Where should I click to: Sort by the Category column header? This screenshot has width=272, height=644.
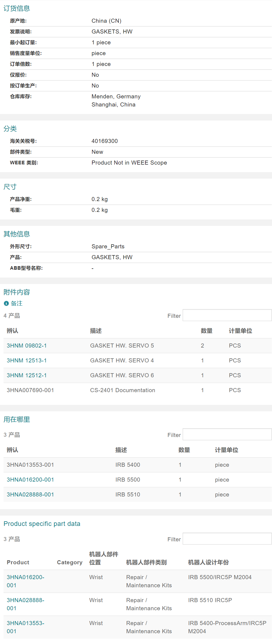click(x=70, y=562)
